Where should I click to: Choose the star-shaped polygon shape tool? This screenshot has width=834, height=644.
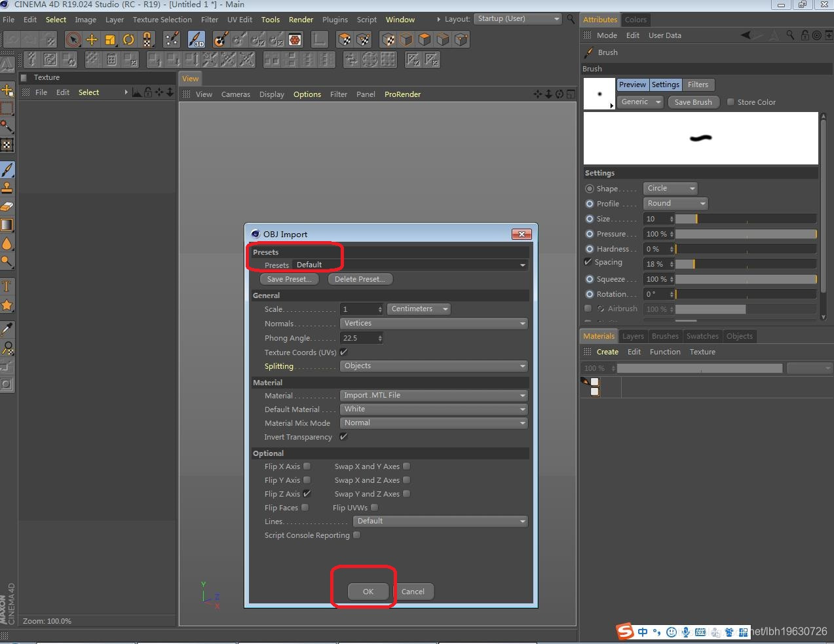click(7, 305)
